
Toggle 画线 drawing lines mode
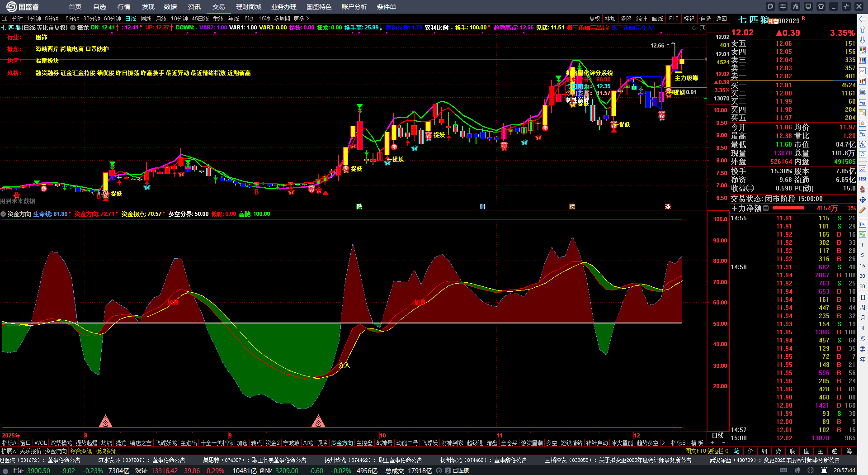tap(657, 19)
